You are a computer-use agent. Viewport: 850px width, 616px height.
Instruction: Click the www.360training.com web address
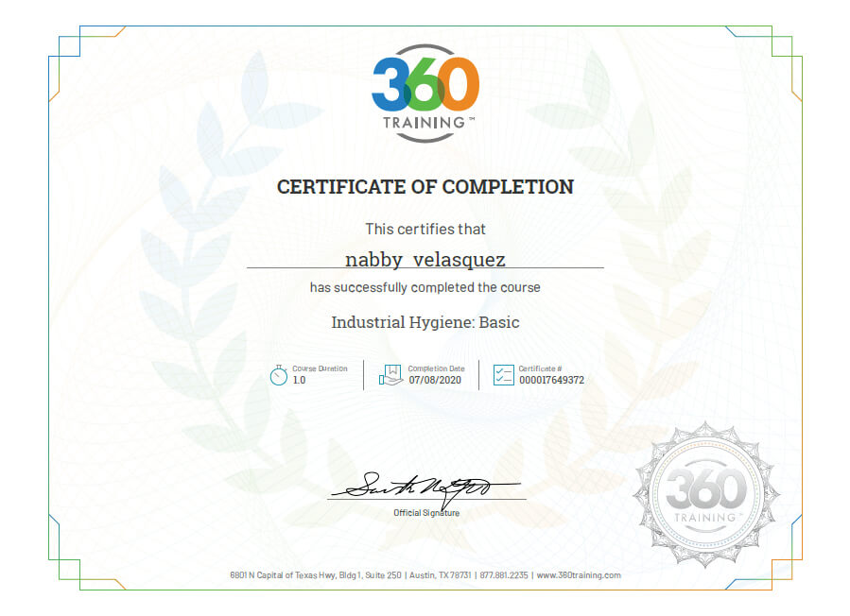(579, 575)
